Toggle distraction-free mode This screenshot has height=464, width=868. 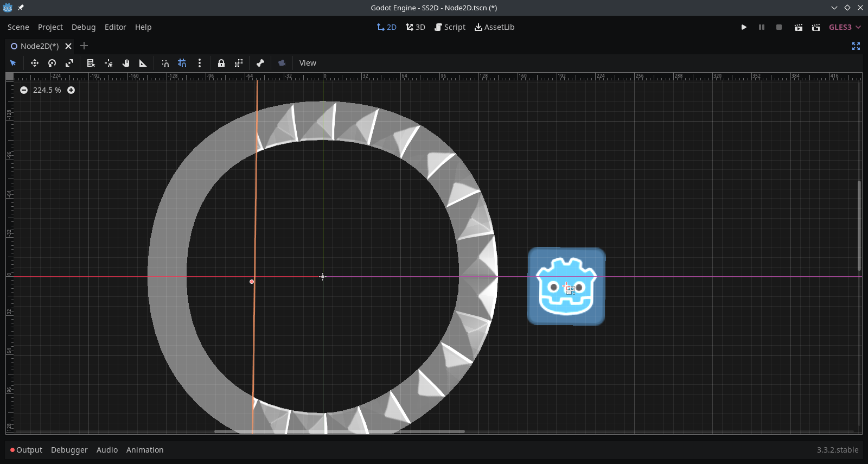(x=856, y=46)
